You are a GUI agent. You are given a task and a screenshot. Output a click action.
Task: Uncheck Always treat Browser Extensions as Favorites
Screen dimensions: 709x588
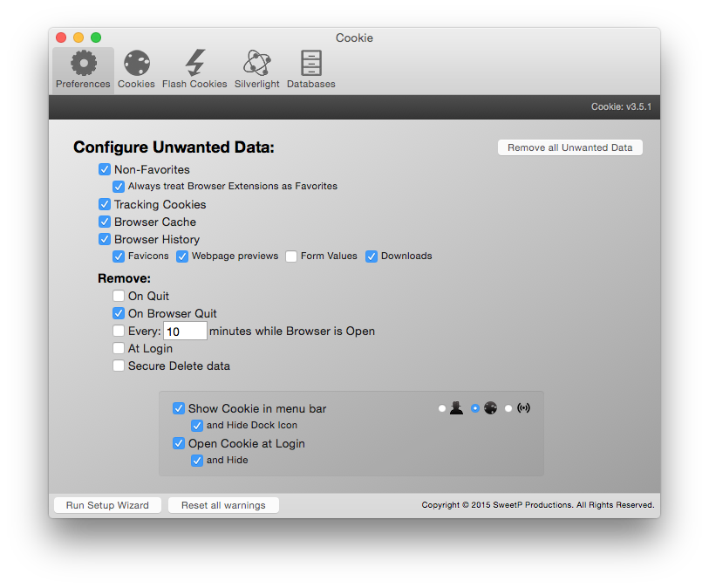click(119, 187)
